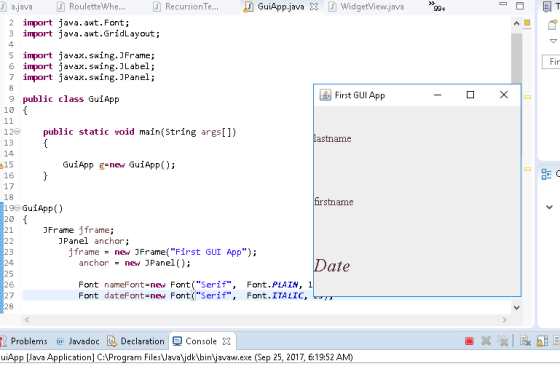The image size is (560, 385).
Task: Switch to the RecursionTe... editor tab
Action: (186, 6)
